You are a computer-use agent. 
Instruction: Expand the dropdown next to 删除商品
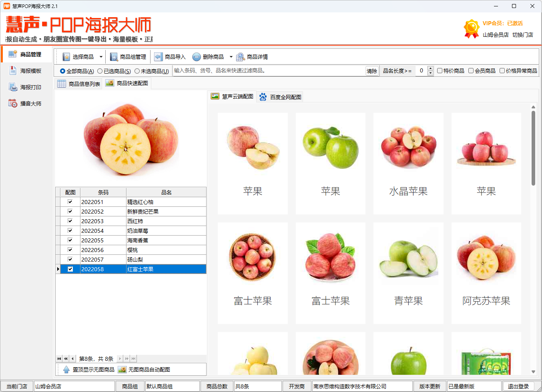click(231, 56)
